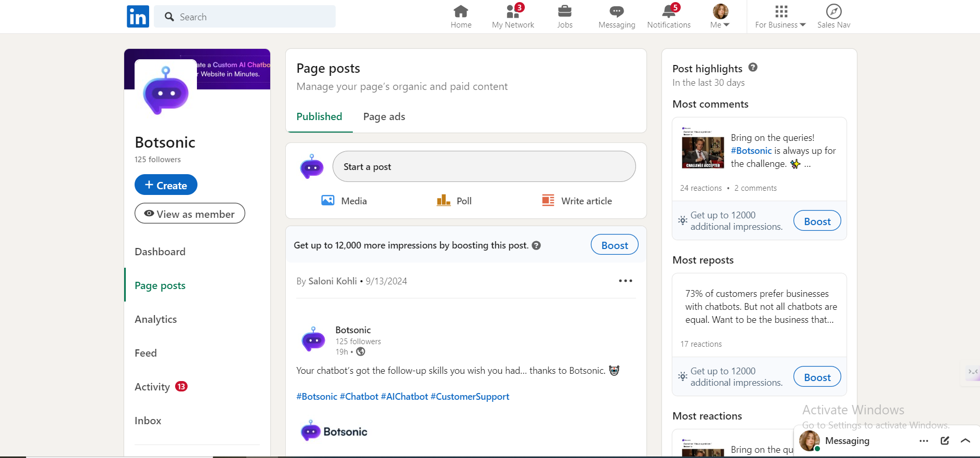980x458 pixels.
Task: Open Analytics in sidebar
Action: point(156,319)
